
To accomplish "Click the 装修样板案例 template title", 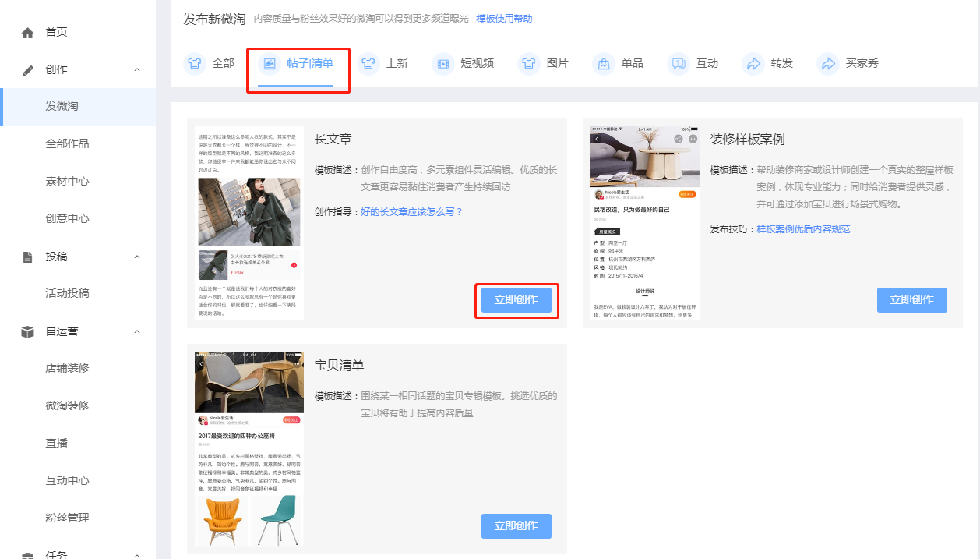I will [748, 140].
